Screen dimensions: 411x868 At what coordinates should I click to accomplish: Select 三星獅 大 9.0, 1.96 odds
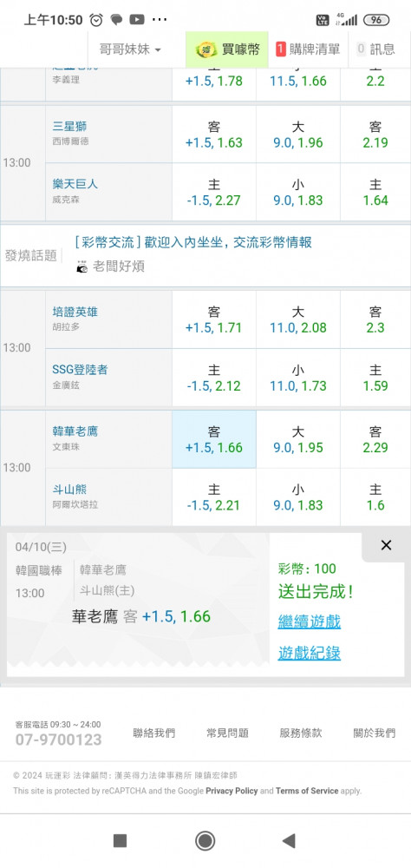298,135
